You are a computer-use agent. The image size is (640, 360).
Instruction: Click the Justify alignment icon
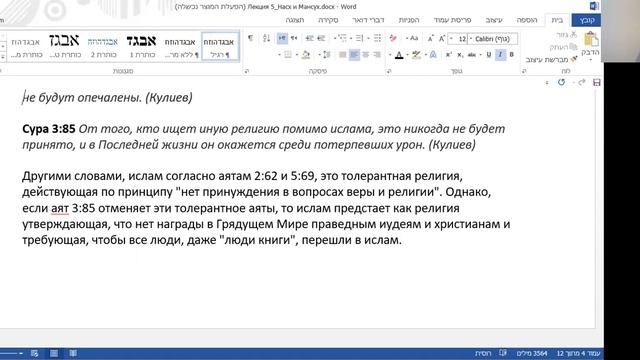point(342,55)
